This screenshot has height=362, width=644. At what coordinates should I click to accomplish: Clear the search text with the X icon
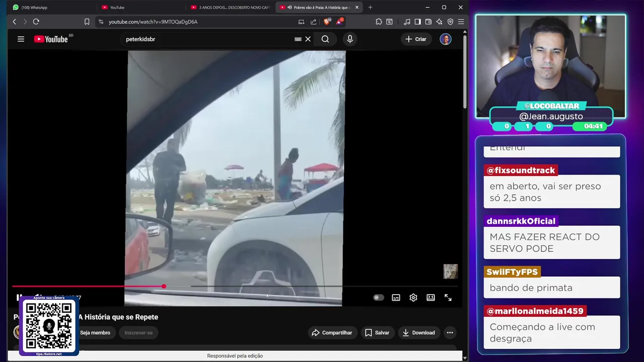308,39
